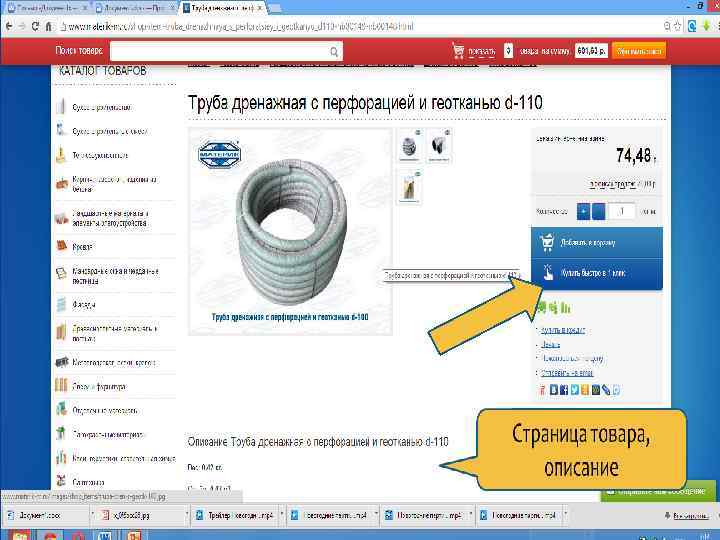Go back with the browser back arrow
Screen dimensions: 720x540
tap(9, 26)
